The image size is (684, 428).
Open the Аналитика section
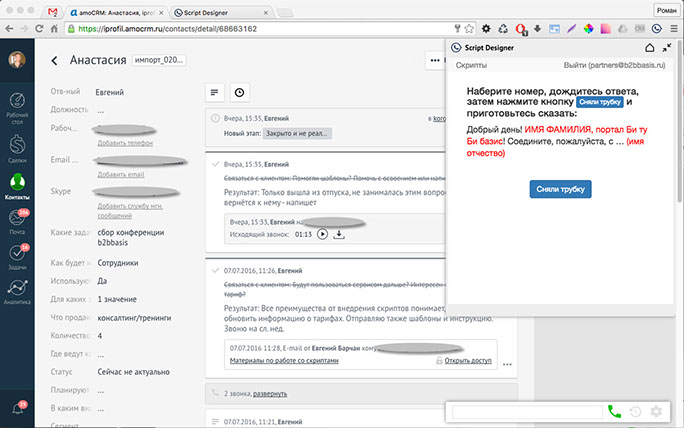(x=15, y=291)
